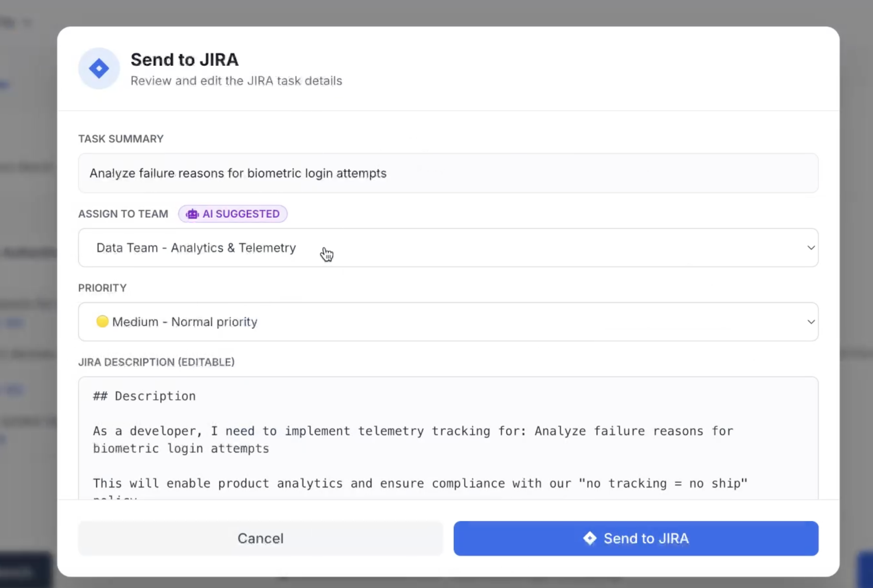Expand the Priority chevron arrow
Viewport: 873px width, 588px height.
click(x=811, y=322)
